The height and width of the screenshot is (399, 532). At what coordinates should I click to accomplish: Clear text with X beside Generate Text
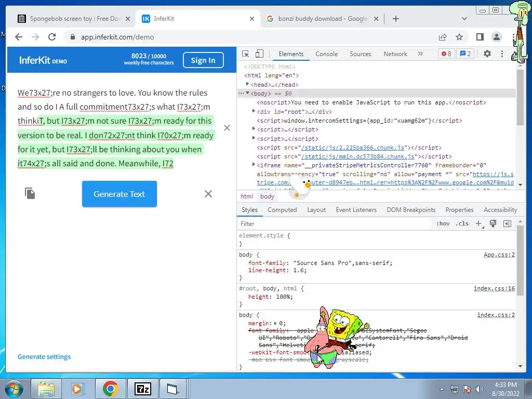pos(208,194)
